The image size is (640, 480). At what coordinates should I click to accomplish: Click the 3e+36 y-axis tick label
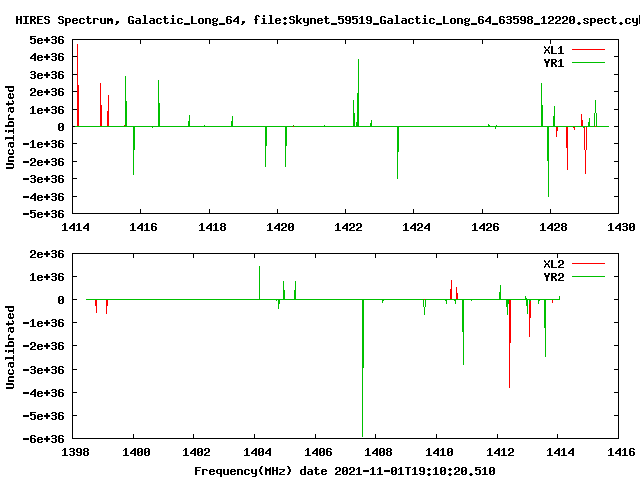(47, 75)
